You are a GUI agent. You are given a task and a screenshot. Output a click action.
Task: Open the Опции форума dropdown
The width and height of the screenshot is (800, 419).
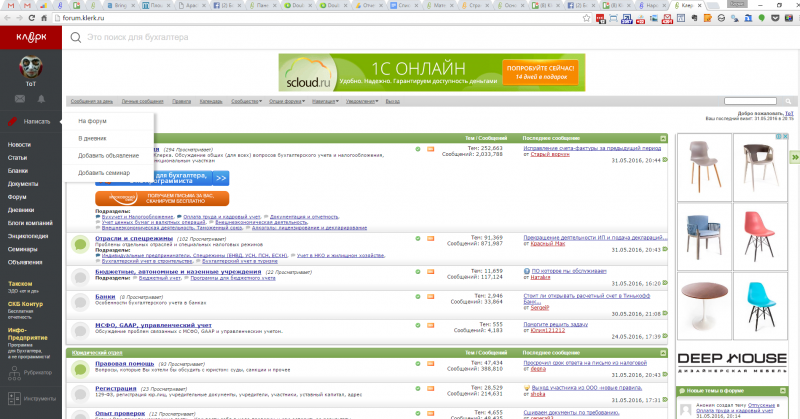[x=287, y=102]
